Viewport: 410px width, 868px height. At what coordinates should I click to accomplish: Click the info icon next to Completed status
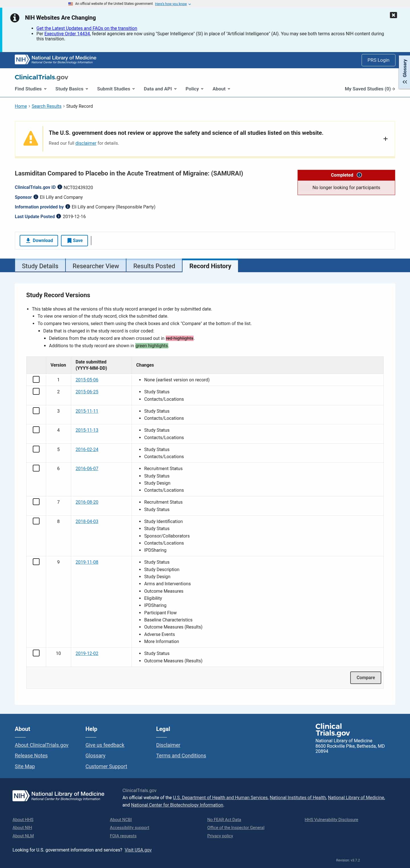pyautogui.click(x=359, y=175)
